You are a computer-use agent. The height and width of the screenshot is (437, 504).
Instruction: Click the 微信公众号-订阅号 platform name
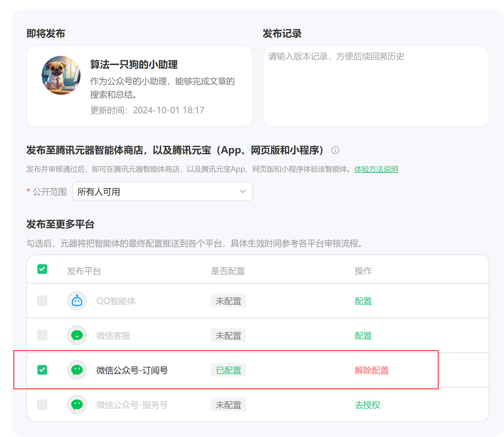tap(132, 370)
